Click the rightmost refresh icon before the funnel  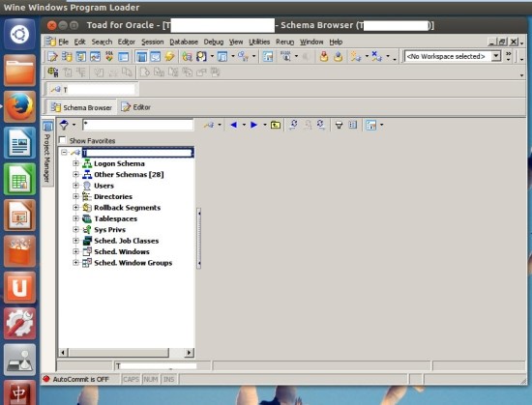tap(320, 125)
